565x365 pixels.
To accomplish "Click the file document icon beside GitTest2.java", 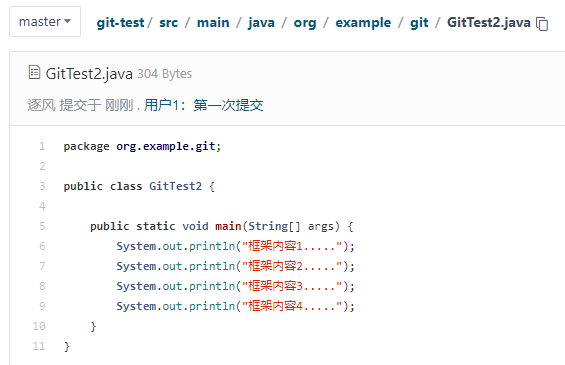I will coord(34,72).
